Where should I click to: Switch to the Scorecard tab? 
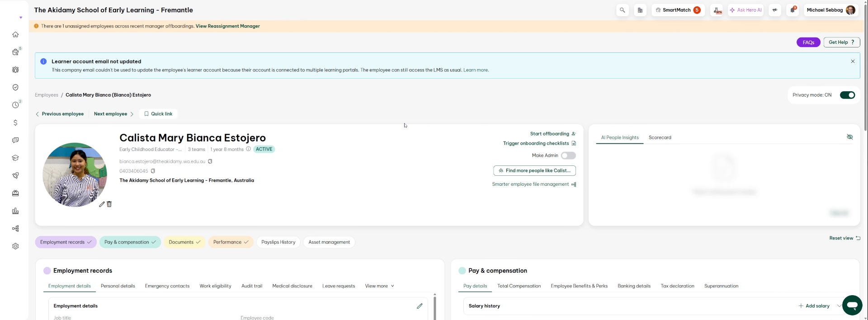click(660, 137)
